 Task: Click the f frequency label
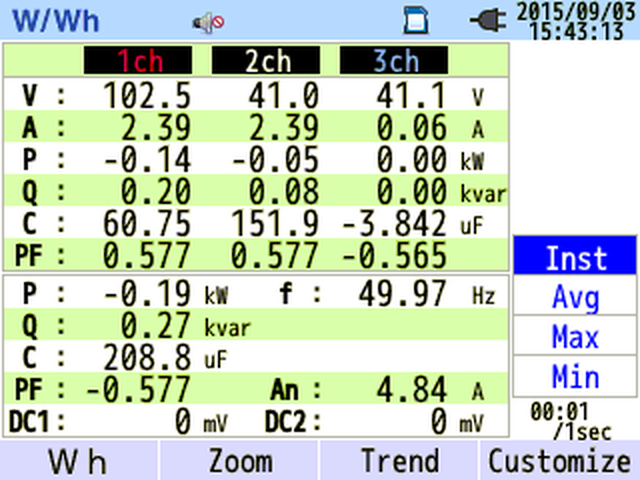click(x=286, y=293)
